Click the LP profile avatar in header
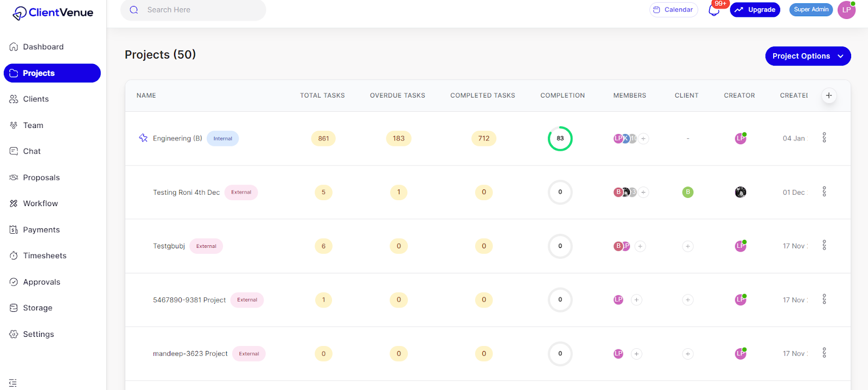 point(846,10)
